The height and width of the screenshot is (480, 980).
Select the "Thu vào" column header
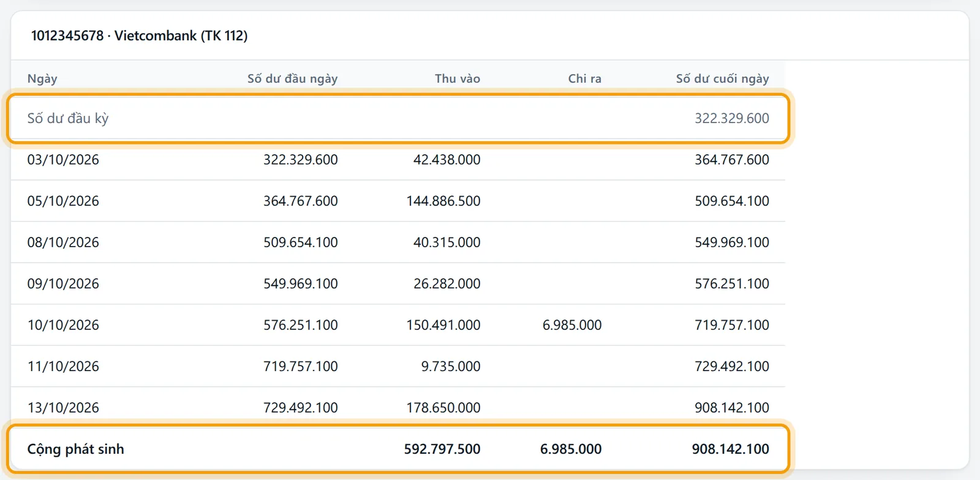click(458, 78)
